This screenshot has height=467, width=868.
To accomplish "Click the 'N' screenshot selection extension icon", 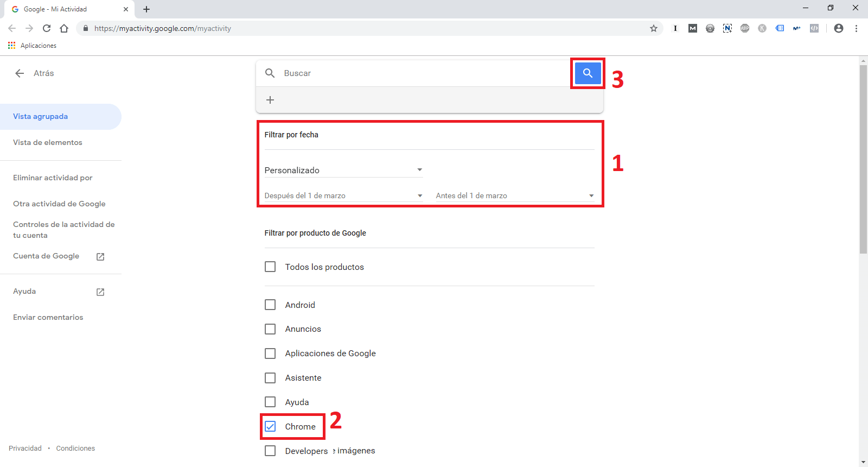I will (x=727, y=28).
